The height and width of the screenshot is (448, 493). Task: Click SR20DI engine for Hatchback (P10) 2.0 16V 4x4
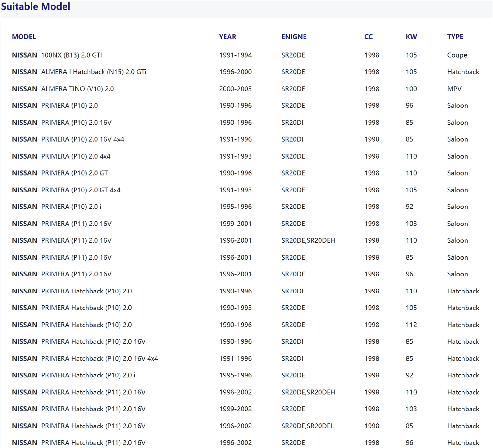coord(292,359)
